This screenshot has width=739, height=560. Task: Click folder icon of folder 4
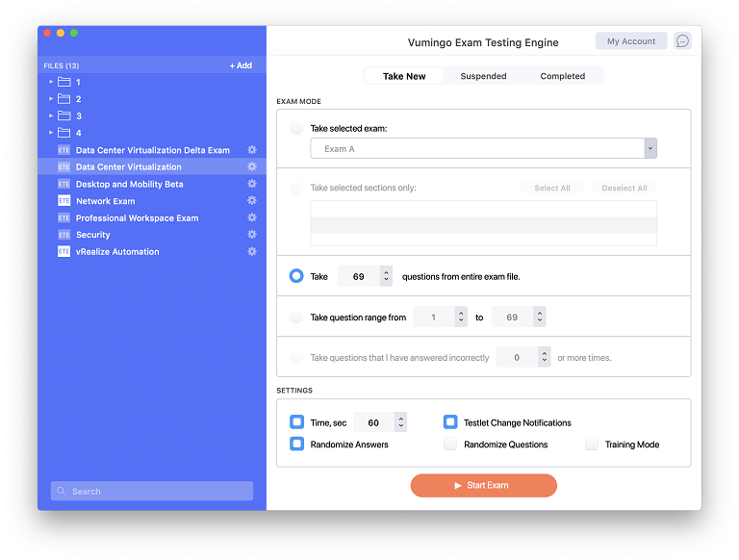tap(64, 133)
